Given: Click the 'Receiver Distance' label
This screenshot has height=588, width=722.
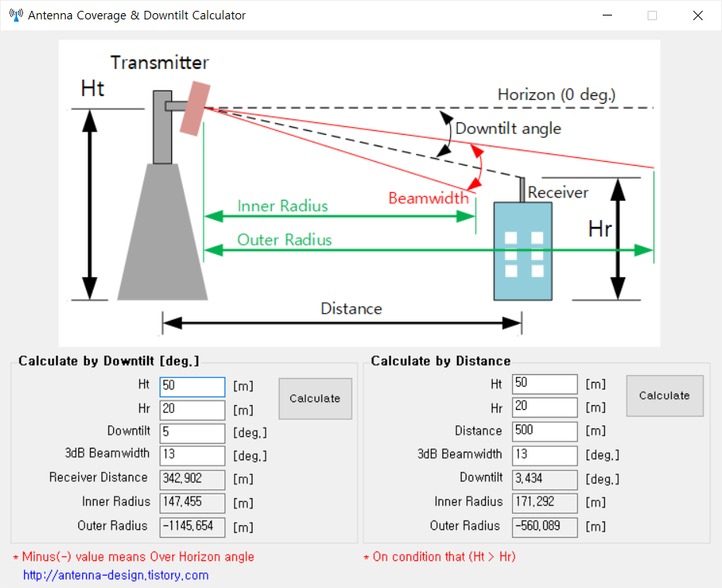Looking at the screenshot, I should pyautogui.click(x=98, y=477).
